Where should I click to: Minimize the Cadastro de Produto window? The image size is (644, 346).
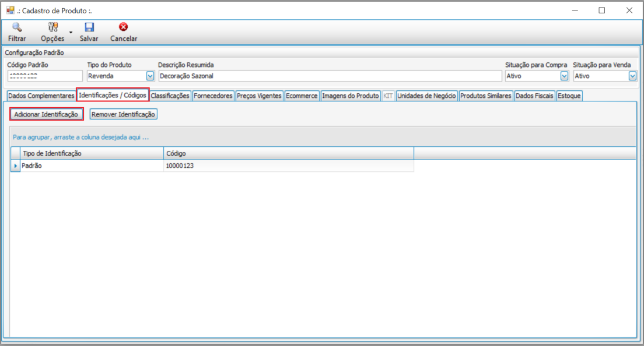pyautogui.click(x=575, y=10)
